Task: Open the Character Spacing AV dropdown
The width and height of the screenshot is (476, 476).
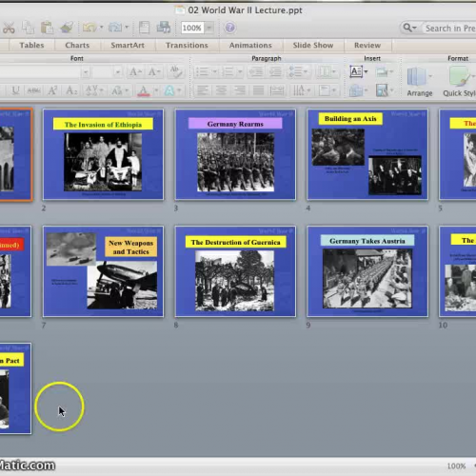Action: (x=94, y=90)
